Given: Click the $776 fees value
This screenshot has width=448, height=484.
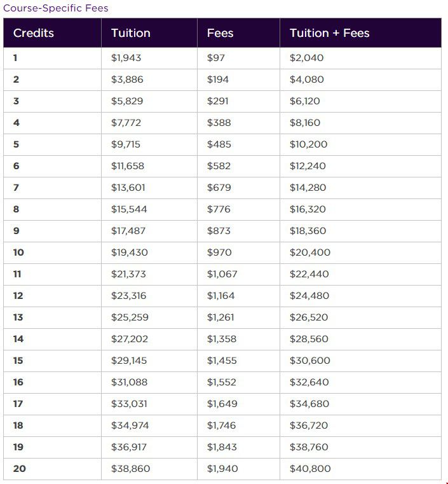Looking at the screenshot, I should click(x=219, y=209).
